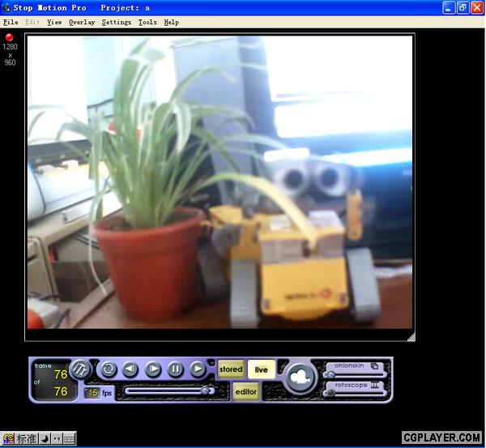Click the 标准 input mode button
Image resolution: width=486 pixels, height=448 pixels.
pos(27,439)
